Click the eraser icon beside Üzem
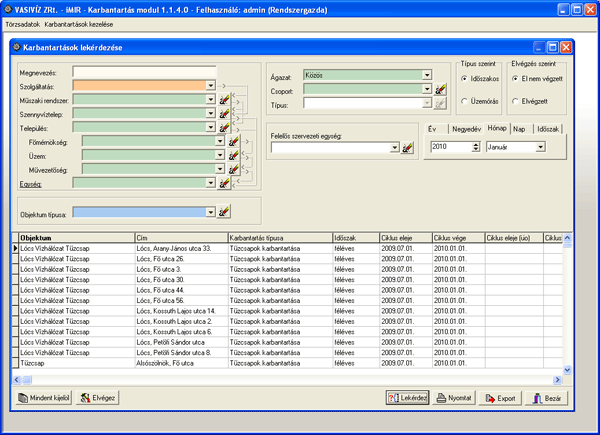The height and width of the screenshot is (435, 600). 233,155
